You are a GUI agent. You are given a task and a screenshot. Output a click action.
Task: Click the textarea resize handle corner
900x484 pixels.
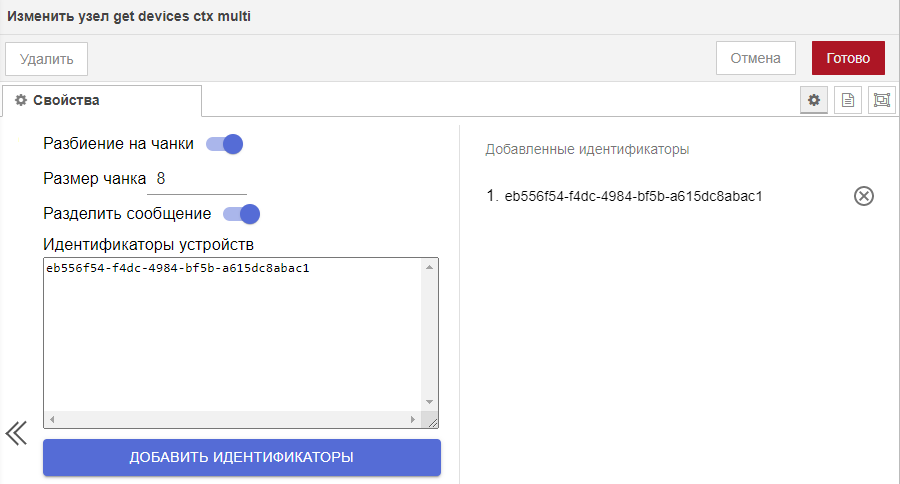click(432, 421)
